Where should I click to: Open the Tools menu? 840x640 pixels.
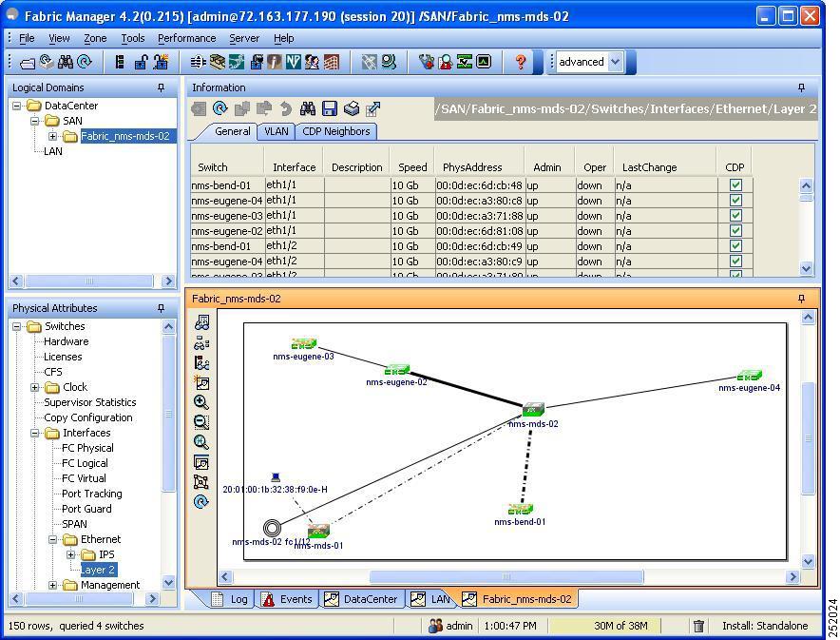[x=132, y=38]
